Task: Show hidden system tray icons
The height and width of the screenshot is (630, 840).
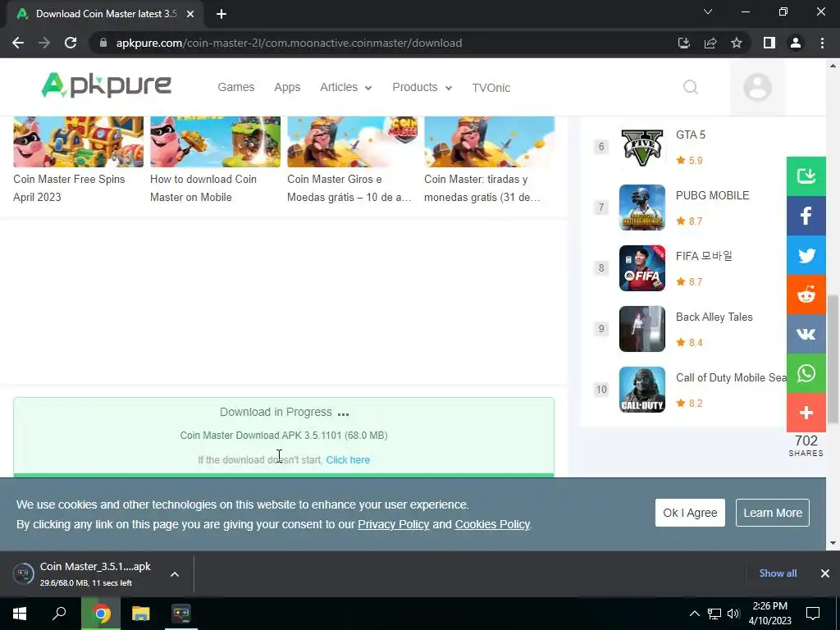Action: pyautogui.click(x=694, y=614)
